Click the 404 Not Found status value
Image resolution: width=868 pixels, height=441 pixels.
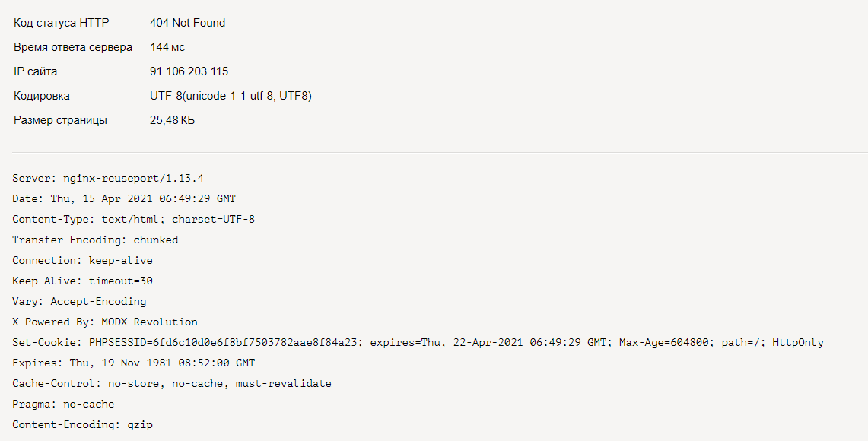point(188,23)
